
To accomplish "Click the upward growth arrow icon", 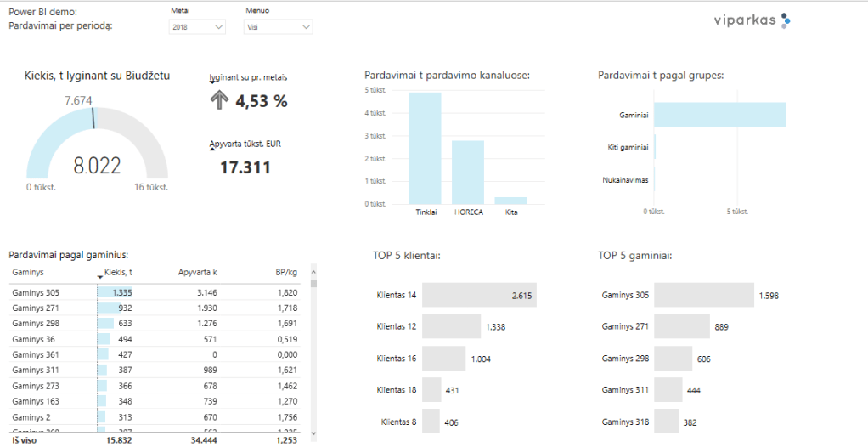I will [219, 100].
